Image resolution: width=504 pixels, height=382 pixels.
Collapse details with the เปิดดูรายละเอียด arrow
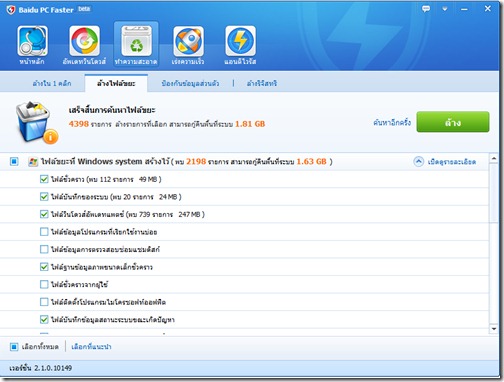[419, 162]
